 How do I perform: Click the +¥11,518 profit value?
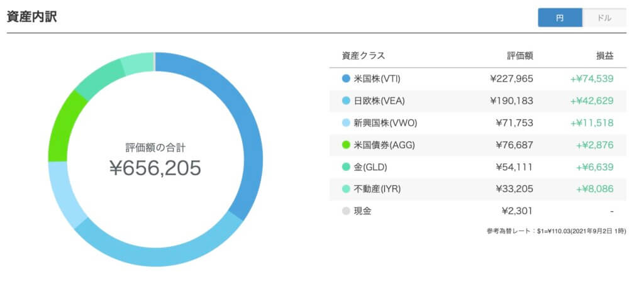(x=592, y=122)
